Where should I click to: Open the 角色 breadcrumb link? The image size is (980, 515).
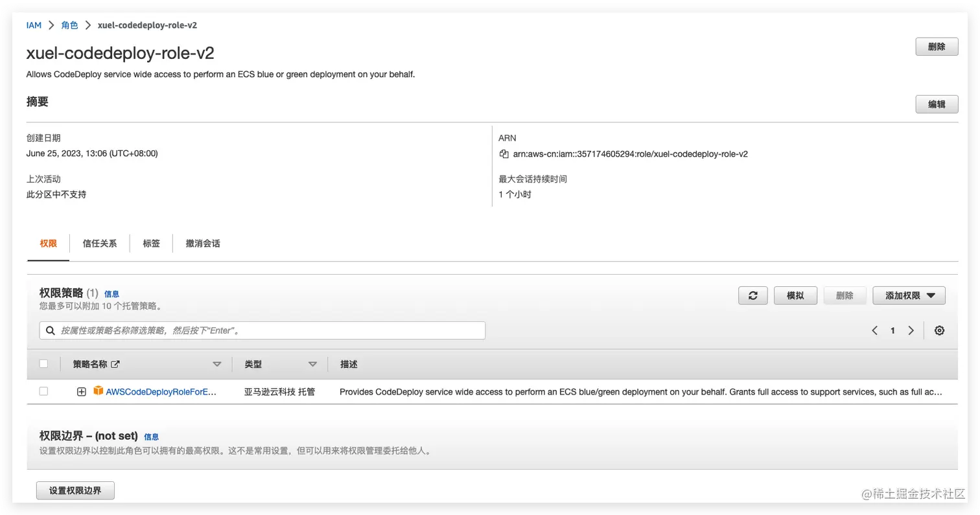pos(69,25)
